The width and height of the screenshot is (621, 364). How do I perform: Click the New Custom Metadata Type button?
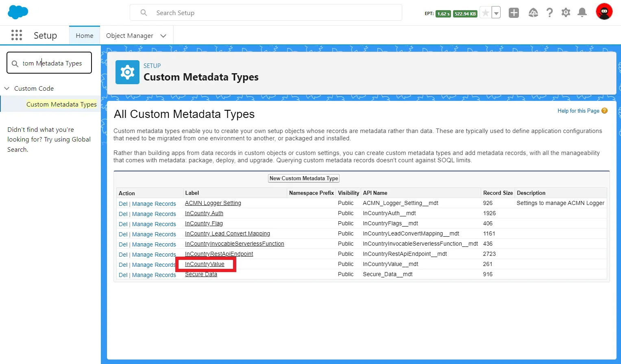point(304,179)
